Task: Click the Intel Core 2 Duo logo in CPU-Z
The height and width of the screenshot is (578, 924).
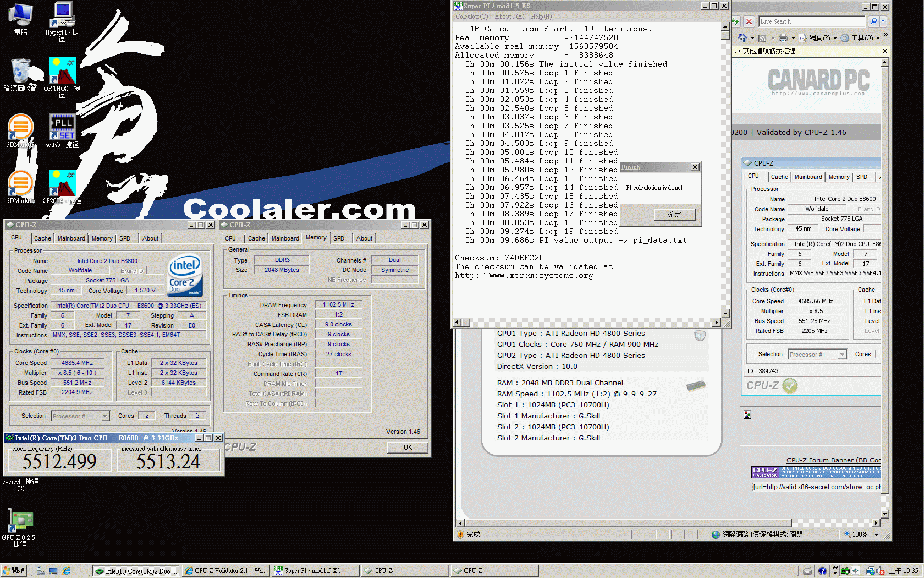Action: pyautogui.click(x=185, y=275)
